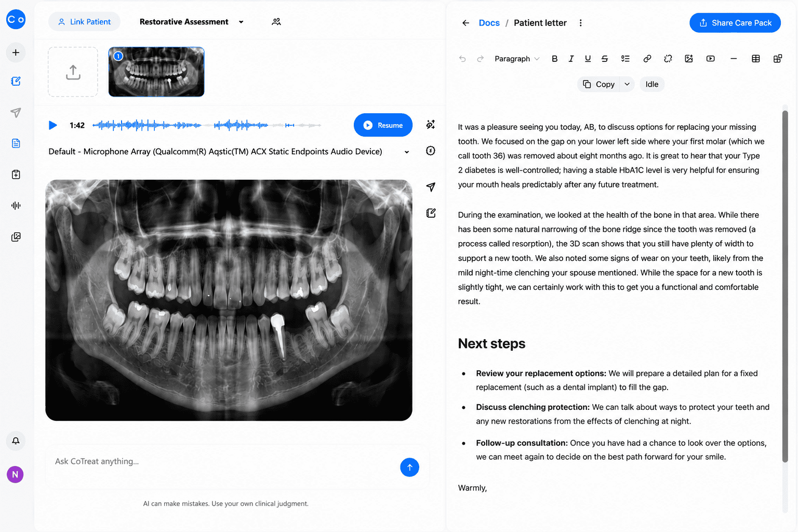Screen dimensions: 798x532
Task: Open the image gallery sidebar icon
Action: [x=16, y=237]
